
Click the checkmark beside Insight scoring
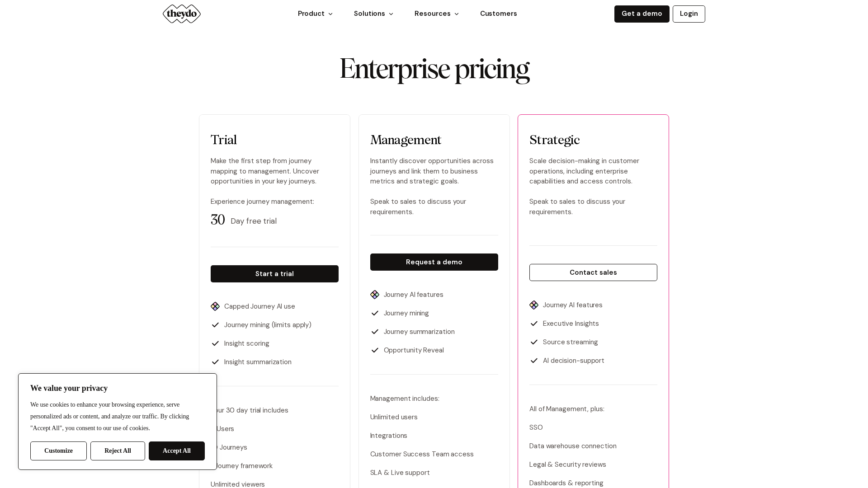(x=215, y=343)
